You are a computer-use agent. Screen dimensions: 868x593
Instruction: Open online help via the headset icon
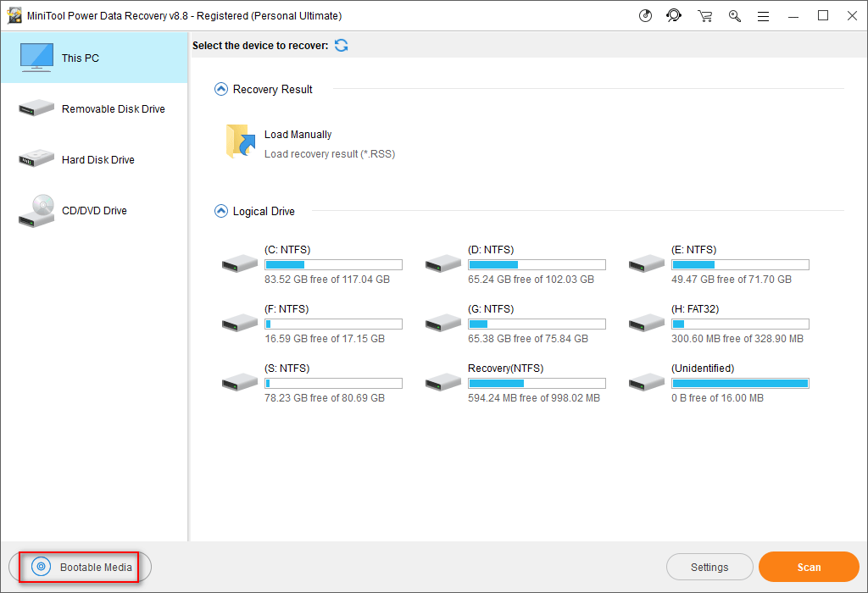coord(674,15)
